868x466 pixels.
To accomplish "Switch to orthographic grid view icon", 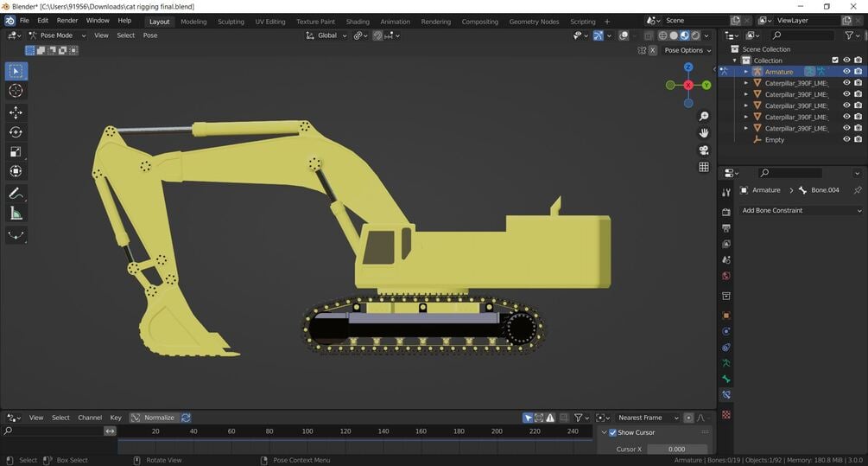I will coord(704,167).
